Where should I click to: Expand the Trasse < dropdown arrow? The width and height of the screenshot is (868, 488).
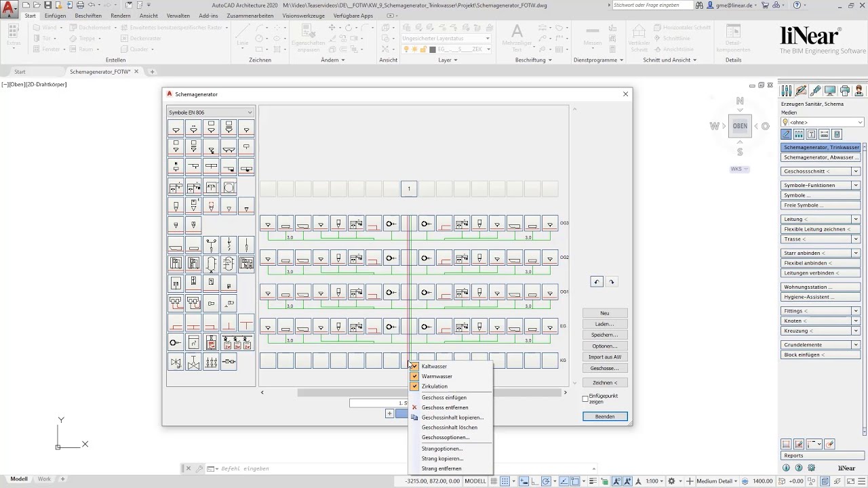pyautogui.click(x=856, y=239)
